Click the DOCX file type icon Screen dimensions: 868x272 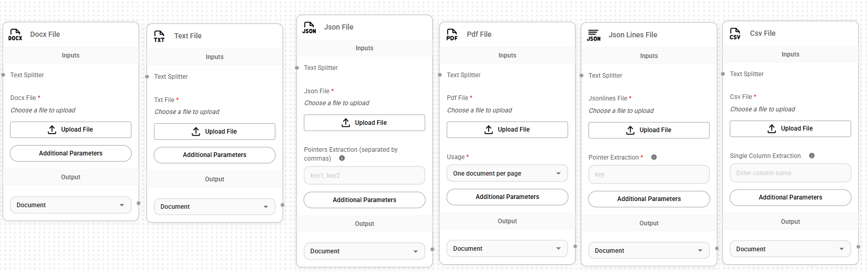pos(15,35)
